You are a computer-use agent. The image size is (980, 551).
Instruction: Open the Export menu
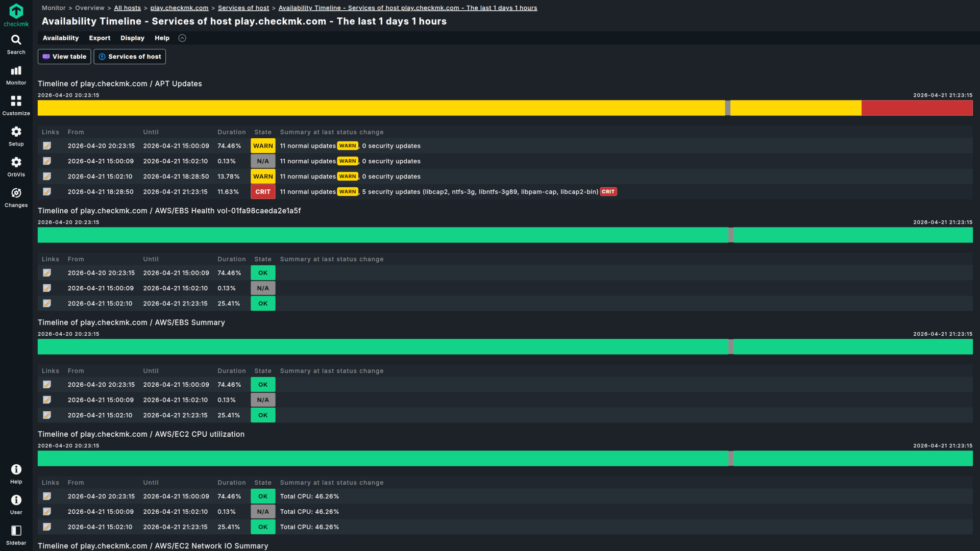point(100,38)
